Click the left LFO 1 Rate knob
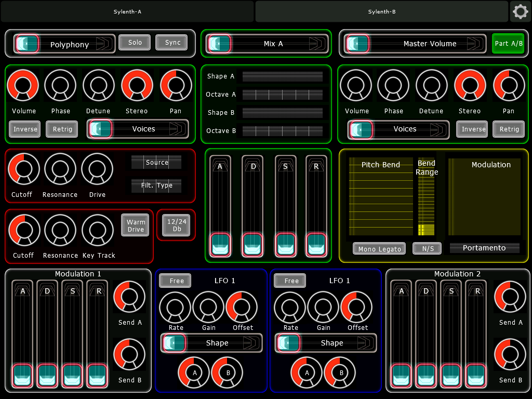This screenshot has height=399, width=532. [175, 308]
